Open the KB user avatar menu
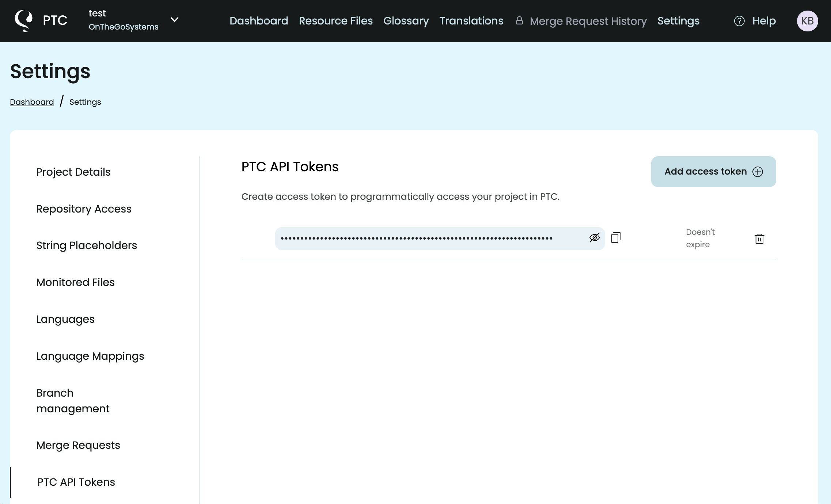Image resolution: width=831 pixels, height=504 pixels. pos(807,21)
